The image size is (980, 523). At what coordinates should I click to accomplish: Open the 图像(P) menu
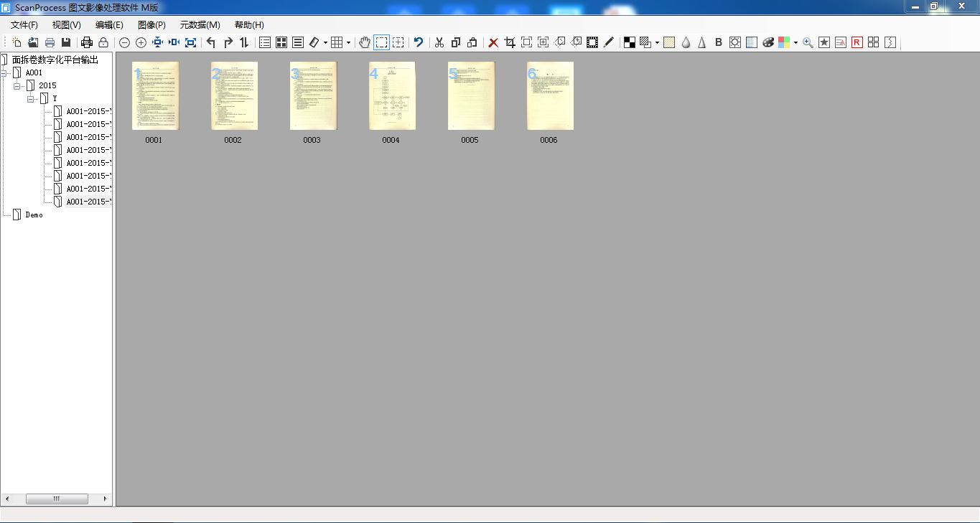(151, 25)
